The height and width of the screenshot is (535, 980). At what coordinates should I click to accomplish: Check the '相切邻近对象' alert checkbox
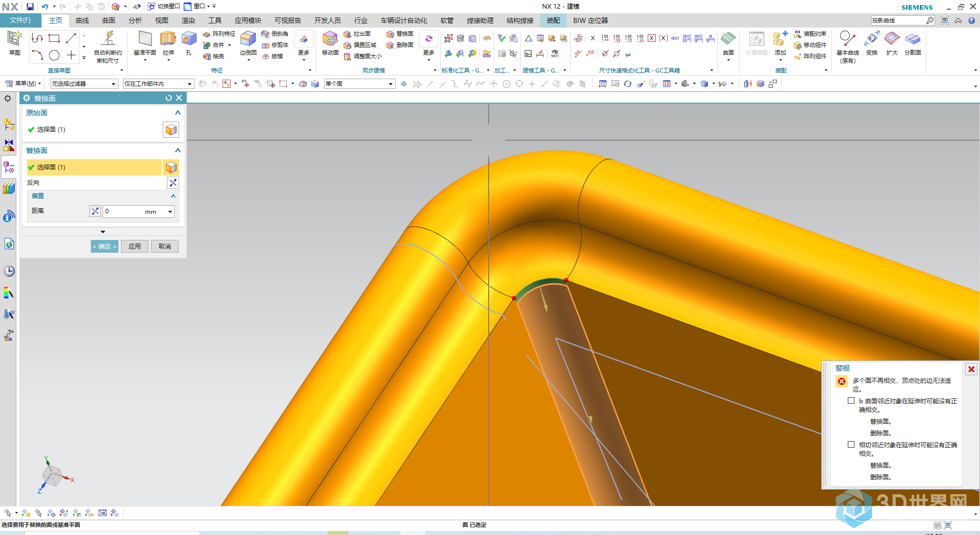[x=851, y=445]
